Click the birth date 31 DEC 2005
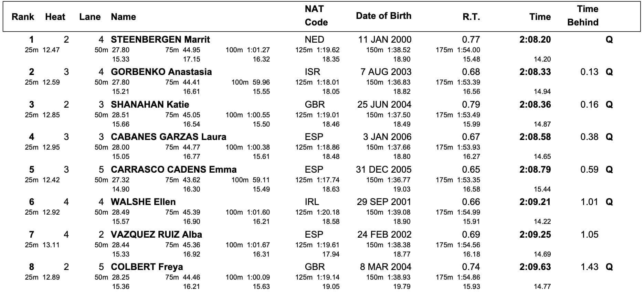The image size is (644, 292). 383,170
